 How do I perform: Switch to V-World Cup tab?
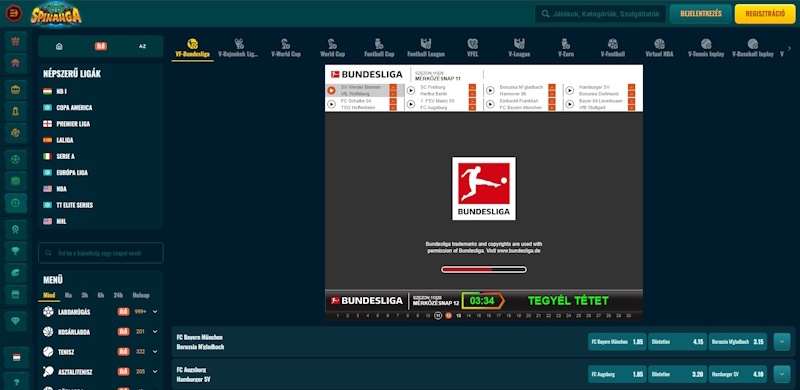pos(286,48)
